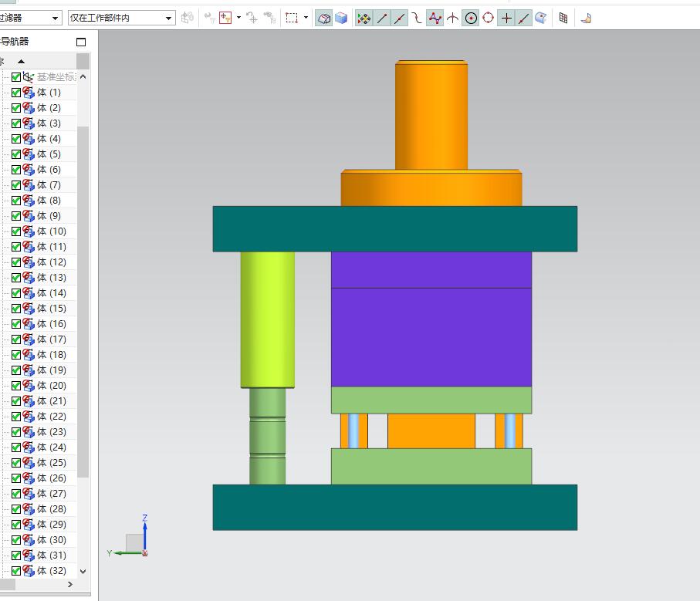Toggle Quadrant Point snap icon
This screenshot has height=601, width=700.
(x=488, y=18)
